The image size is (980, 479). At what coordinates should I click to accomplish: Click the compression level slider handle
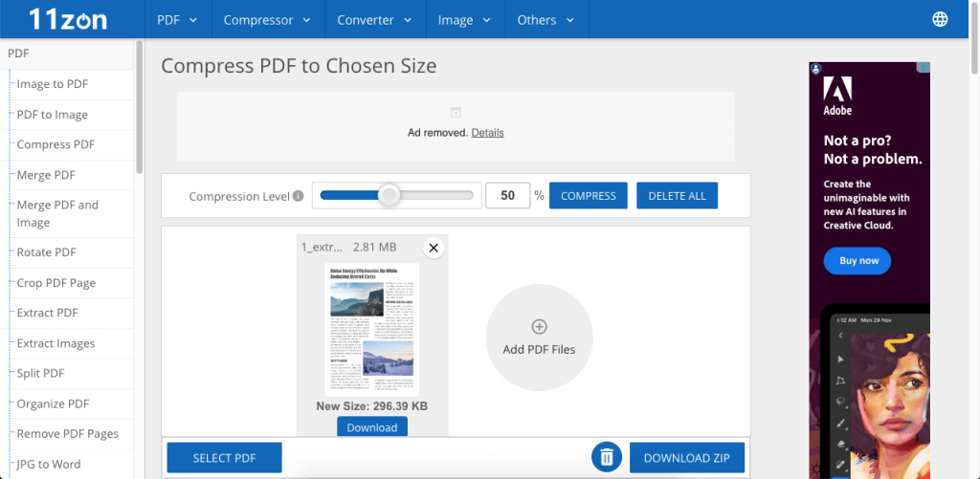coord(389,196)
